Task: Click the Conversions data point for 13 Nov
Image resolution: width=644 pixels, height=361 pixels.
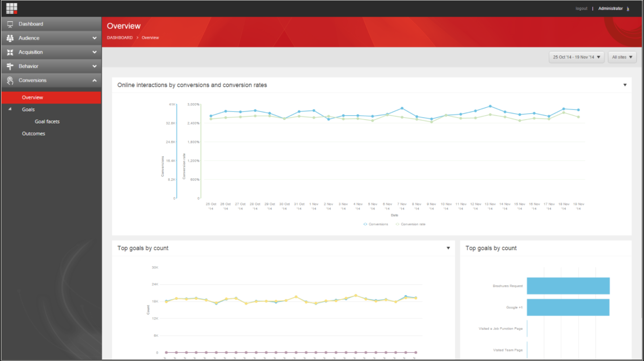Action: click(x=490, y=106)
